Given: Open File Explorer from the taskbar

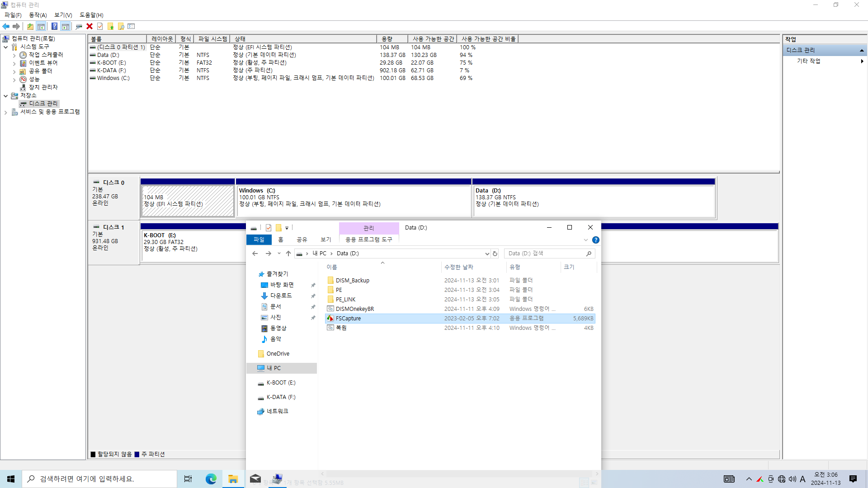Looking at the screenshot, I should click(x=233, y=479).
